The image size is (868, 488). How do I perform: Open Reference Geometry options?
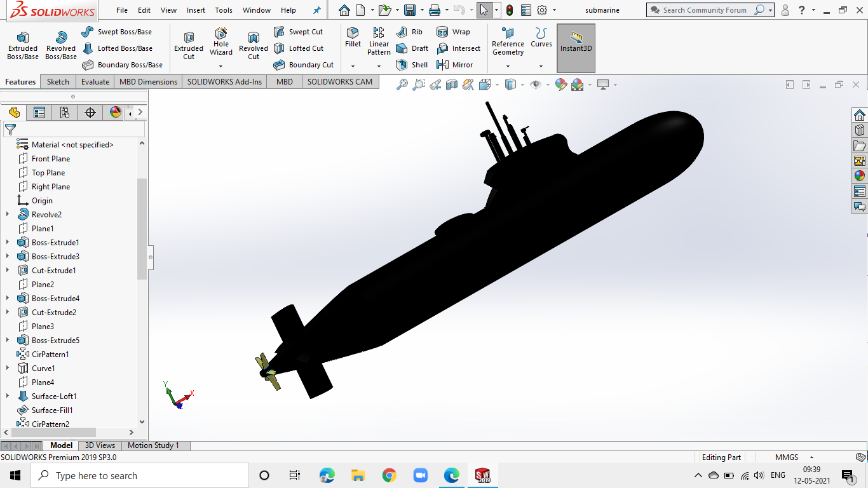[508, 41]
